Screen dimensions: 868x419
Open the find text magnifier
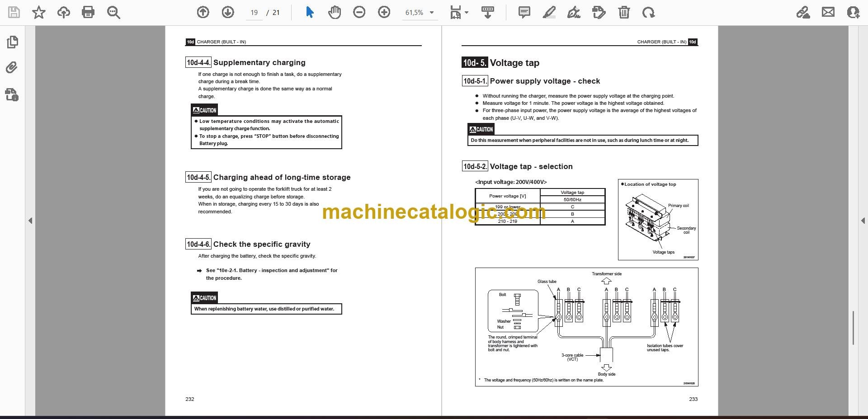pos(113,12)
